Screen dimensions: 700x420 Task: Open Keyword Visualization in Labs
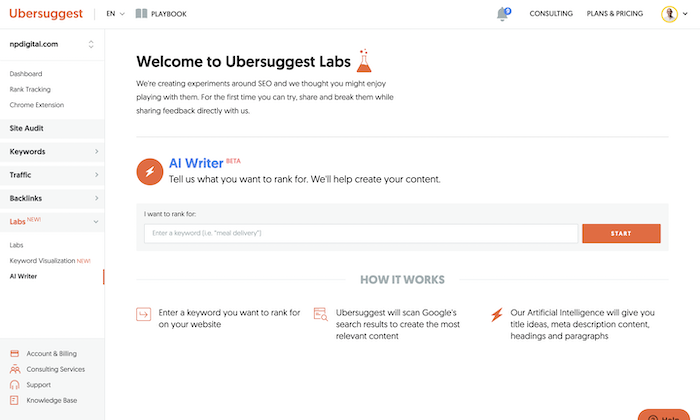pyautogui.click(x=50, y=261)
